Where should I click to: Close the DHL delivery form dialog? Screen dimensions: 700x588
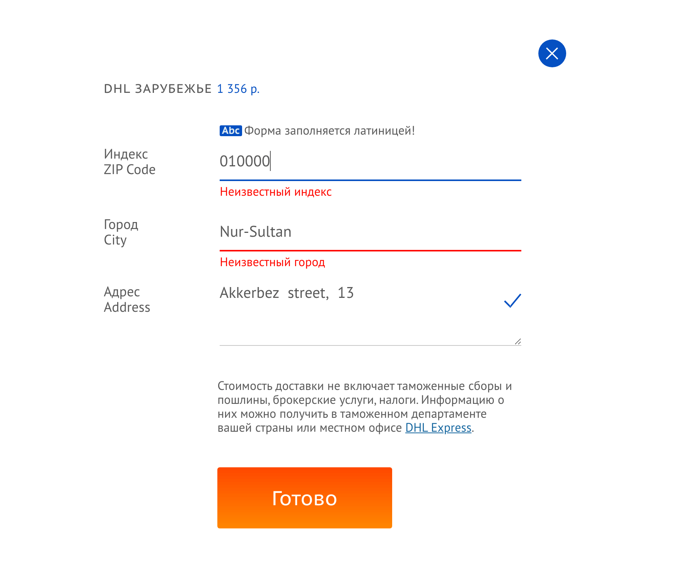click(552, 53)
